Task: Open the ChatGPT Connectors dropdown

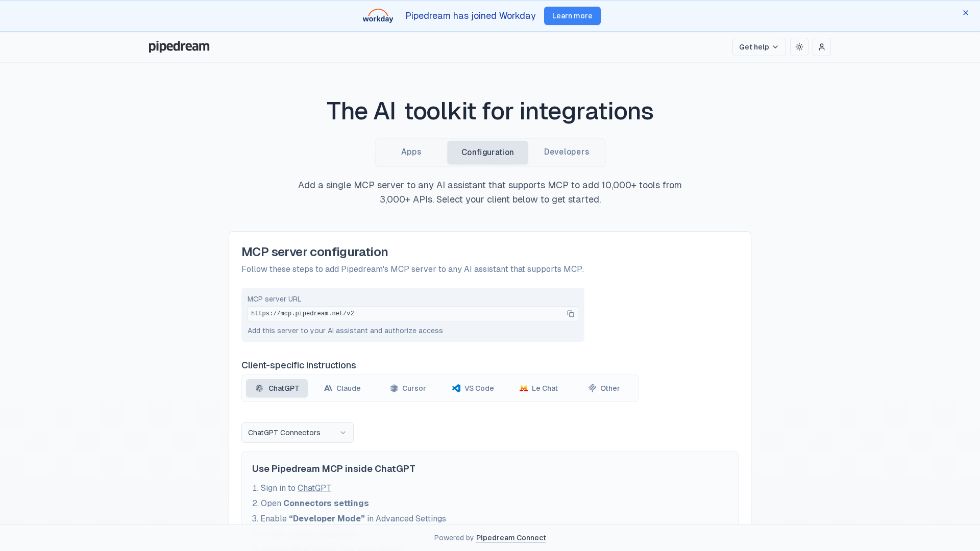Action: [x=297, y=433]
